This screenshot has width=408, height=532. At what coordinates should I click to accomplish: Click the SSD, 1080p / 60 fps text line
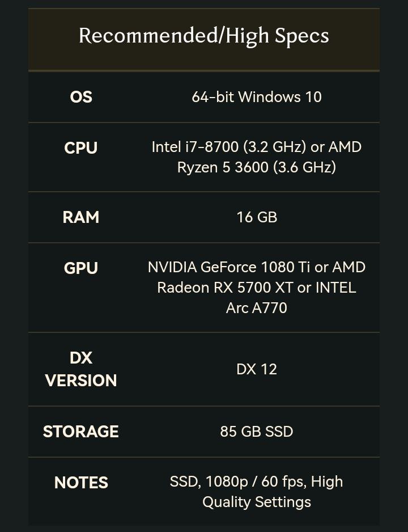coord(257,482)
